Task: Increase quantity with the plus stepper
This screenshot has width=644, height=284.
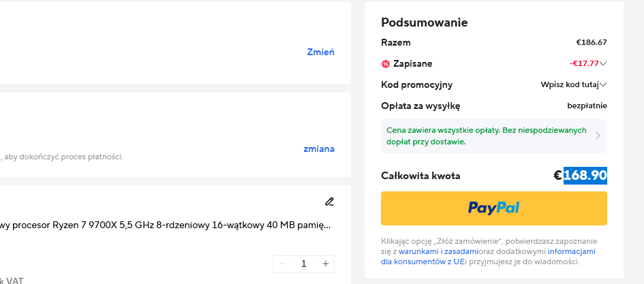Action: 326,264
